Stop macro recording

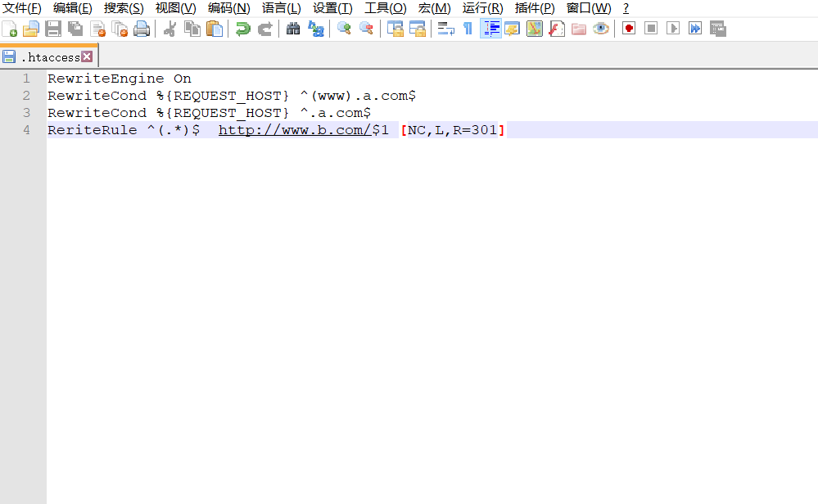point(650,29)
